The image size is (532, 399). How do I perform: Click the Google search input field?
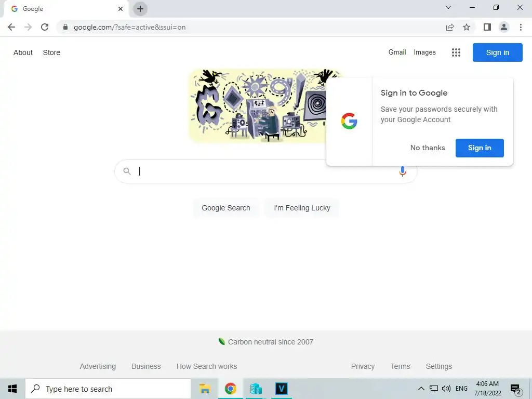(265, 171)
